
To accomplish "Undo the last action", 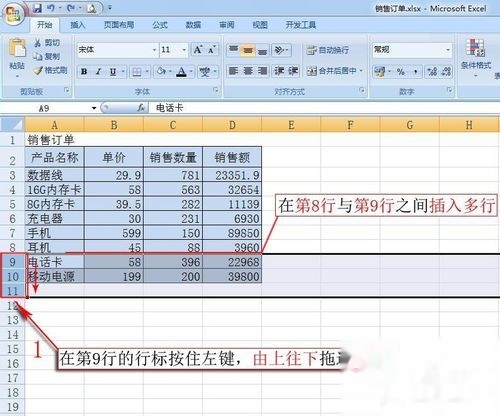I will point(51,8).
